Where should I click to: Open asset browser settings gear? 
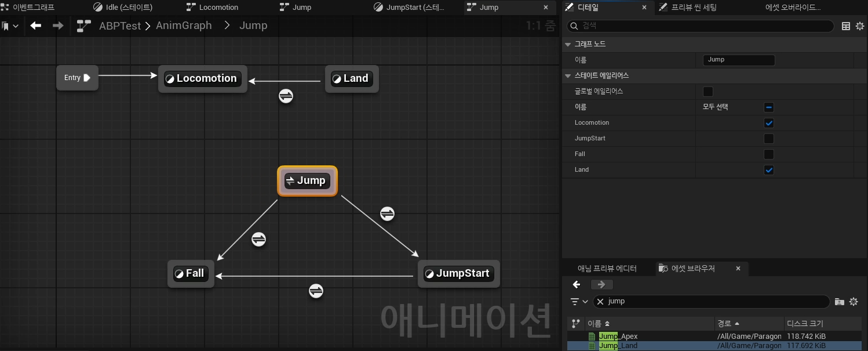pos(854,302)
